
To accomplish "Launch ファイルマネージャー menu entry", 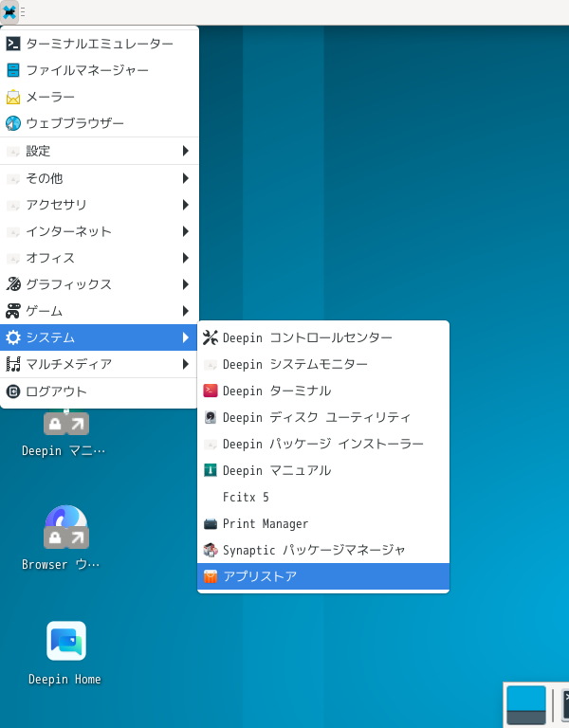I will pyautogui.click(x=100, y=70).
